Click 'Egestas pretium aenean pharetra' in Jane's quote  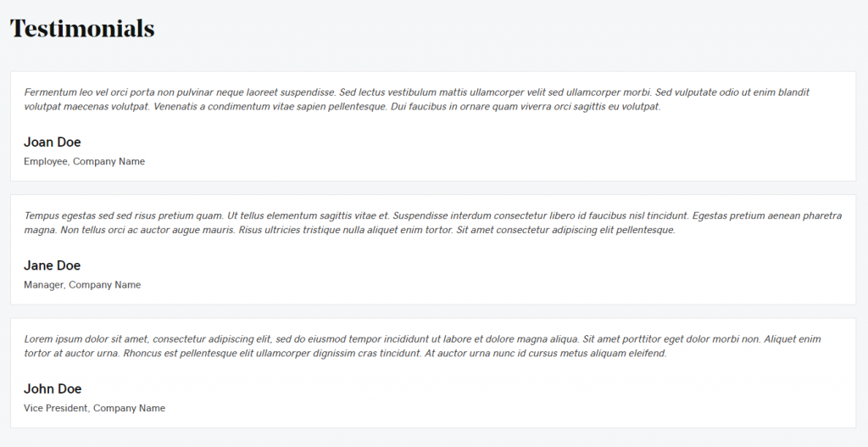[767, 215]
